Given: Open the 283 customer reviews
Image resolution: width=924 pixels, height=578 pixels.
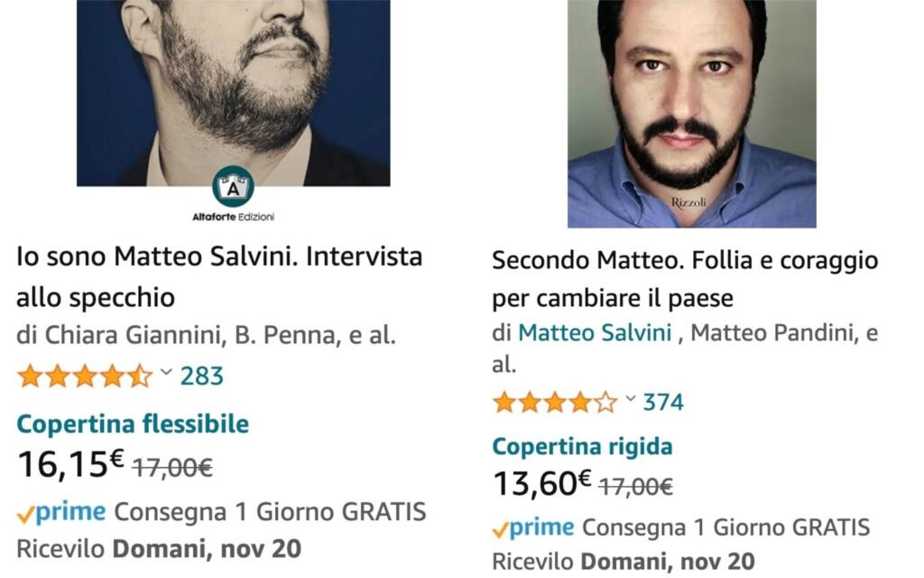Looking at the screenshot, I should click(201, 376).
